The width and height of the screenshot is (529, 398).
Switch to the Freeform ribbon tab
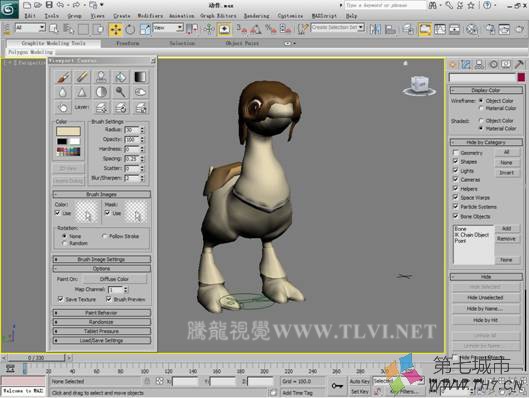coord(128,43)
